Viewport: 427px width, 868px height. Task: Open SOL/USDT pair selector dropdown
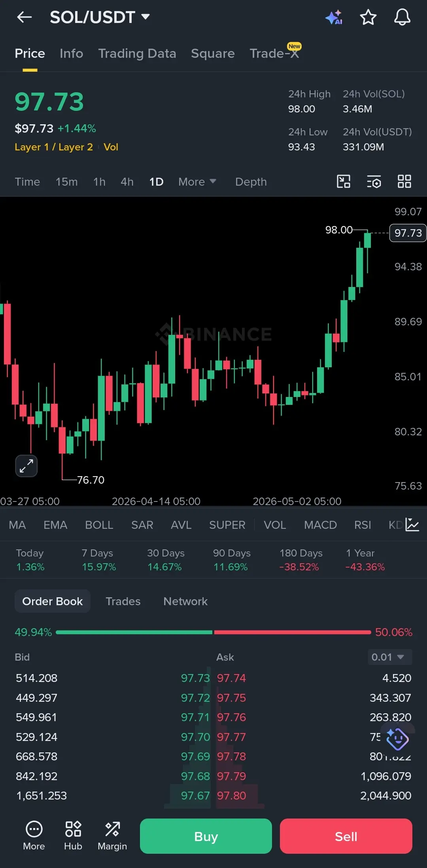pyautogui.click(x=100, y=17)
